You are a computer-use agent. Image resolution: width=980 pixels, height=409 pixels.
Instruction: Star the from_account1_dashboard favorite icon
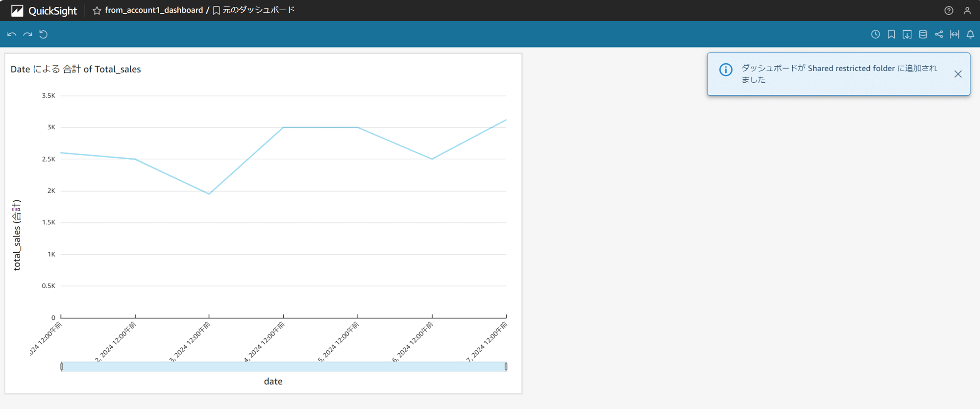(97, 10)
